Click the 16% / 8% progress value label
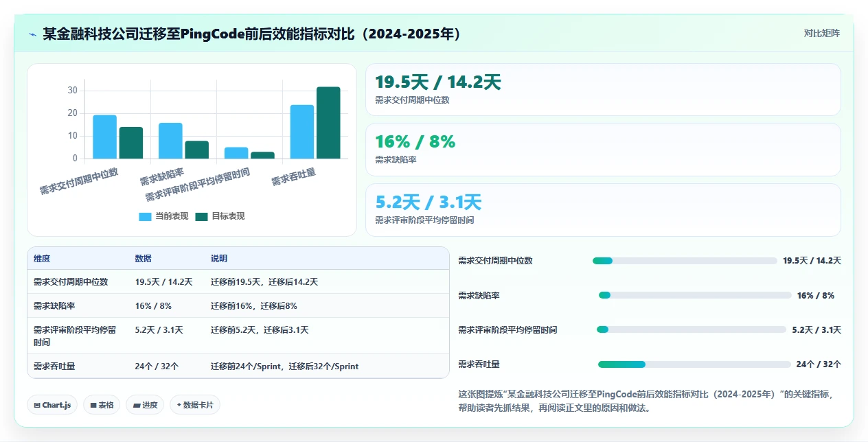868x442 pixels. click(816, 295)
